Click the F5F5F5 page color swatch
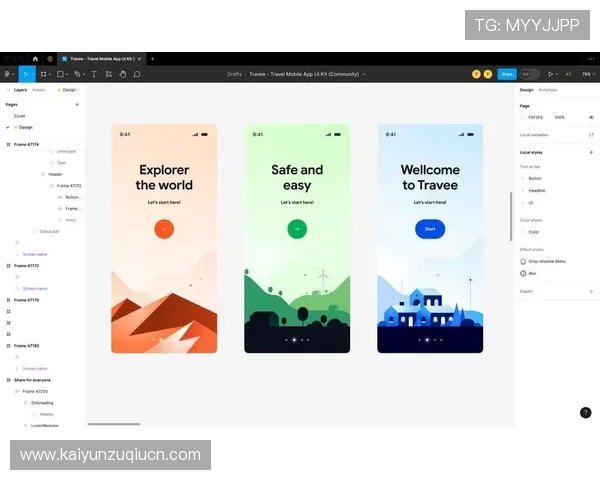This screenshot has width=600, height=480. 523,117
